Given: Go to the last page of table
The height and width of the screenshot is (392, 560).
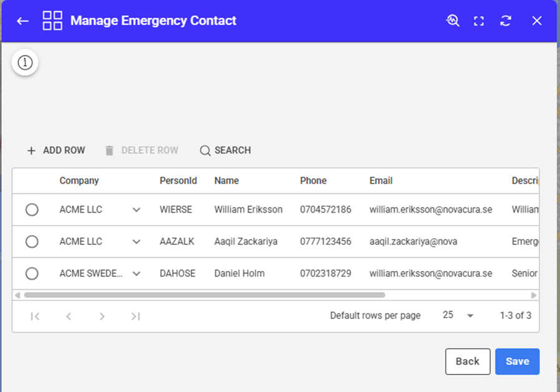Looking at the screenshot, I should coord(135,317).
